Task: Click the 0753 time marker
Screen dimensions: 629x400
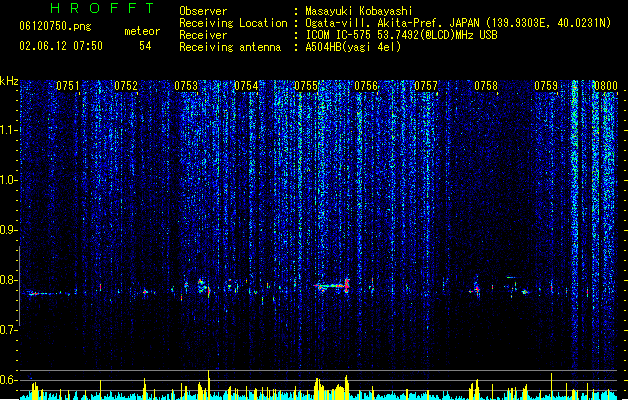Action: (x=186, y=86)
